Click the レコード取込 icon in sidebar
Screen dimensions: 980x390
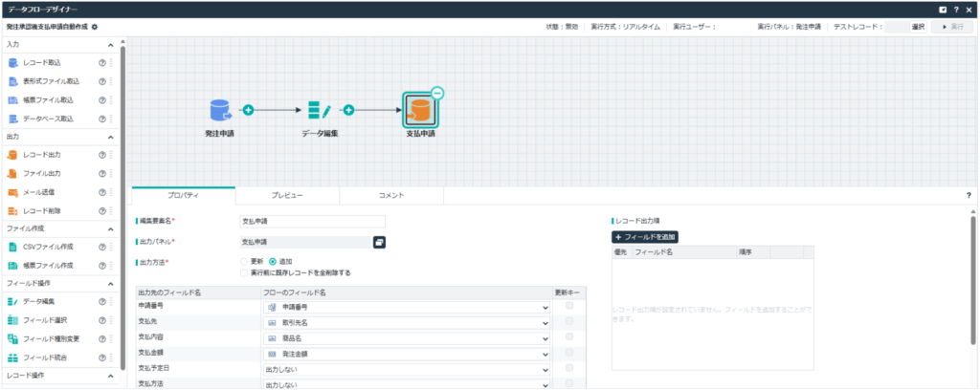13,62
